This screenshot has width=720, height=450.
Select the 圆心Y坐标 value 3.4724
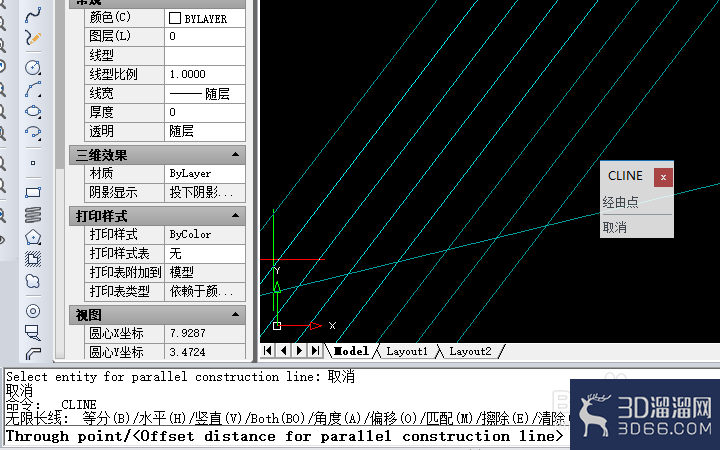tap(205, 352)
